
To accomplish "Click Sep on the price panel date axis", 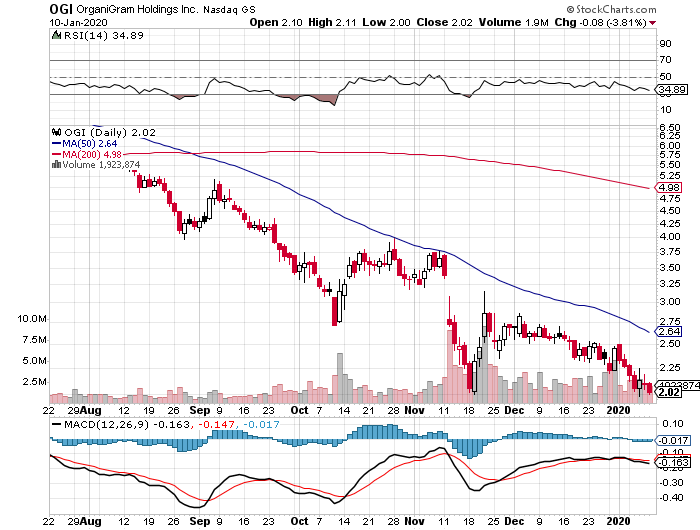I will (x=199, y=410).
